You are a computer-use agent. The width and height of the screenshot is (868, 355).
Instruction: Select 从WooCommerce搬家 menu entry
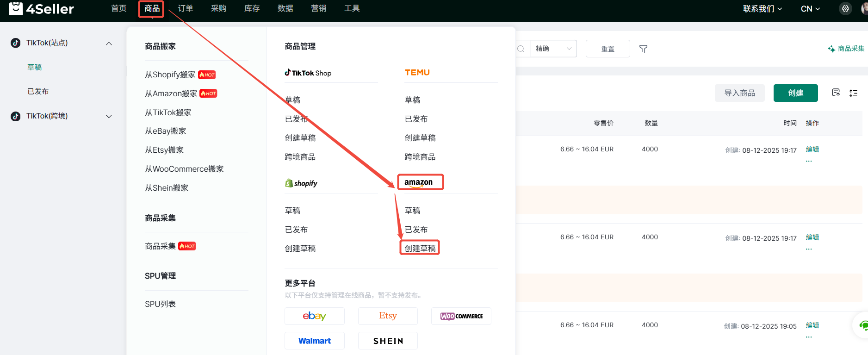184,169
